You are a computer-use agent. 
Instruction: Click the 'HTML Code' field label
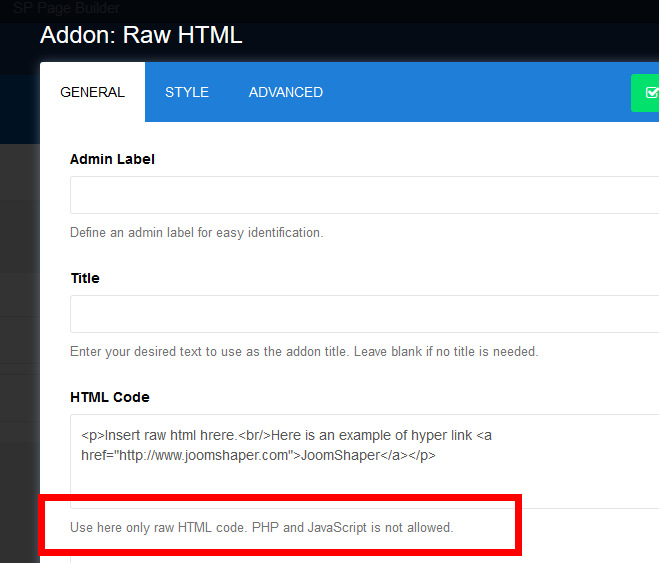click(x=110, y=397)
